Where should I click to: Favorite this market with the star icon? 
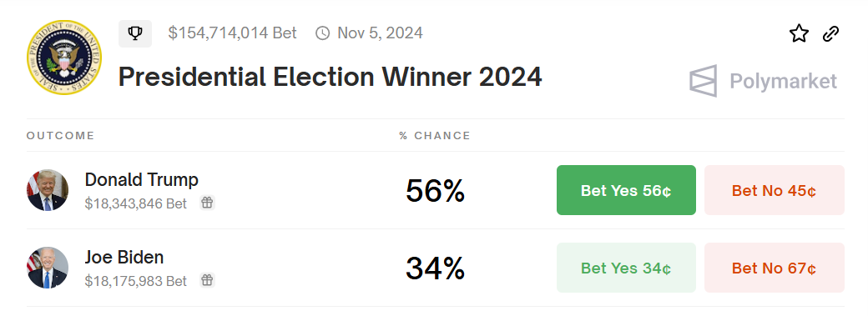[799, 33]
